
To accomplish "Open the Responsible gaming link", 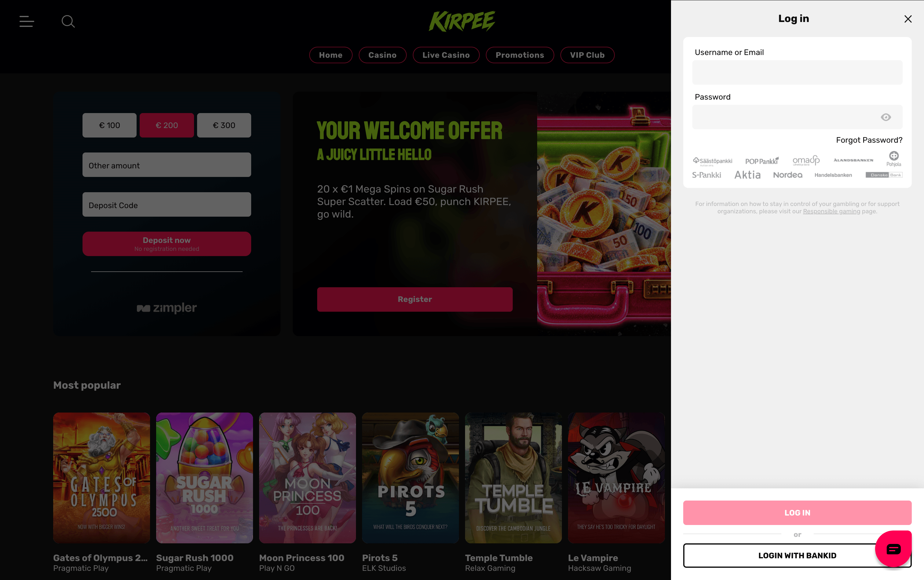I will pyautogui.click(x=831, y=211).
